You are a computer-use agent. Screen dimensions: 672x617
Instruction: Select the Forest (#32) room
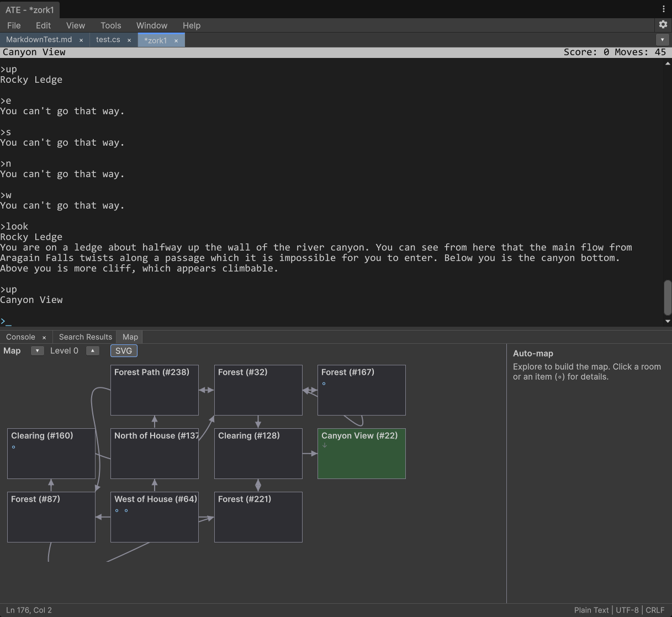[258, 390]
